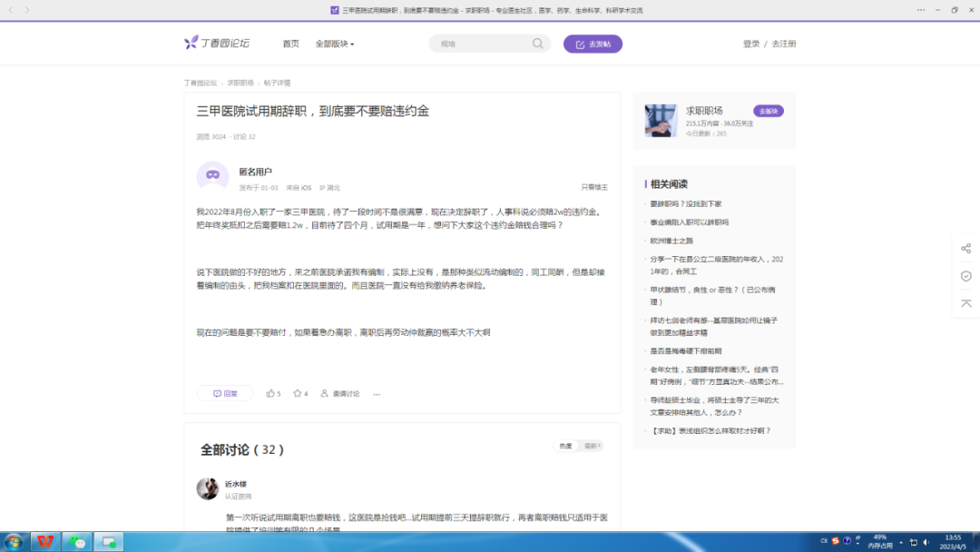Open WPS Office from the taskbar

pyautogui.click(x=44, y=542)
